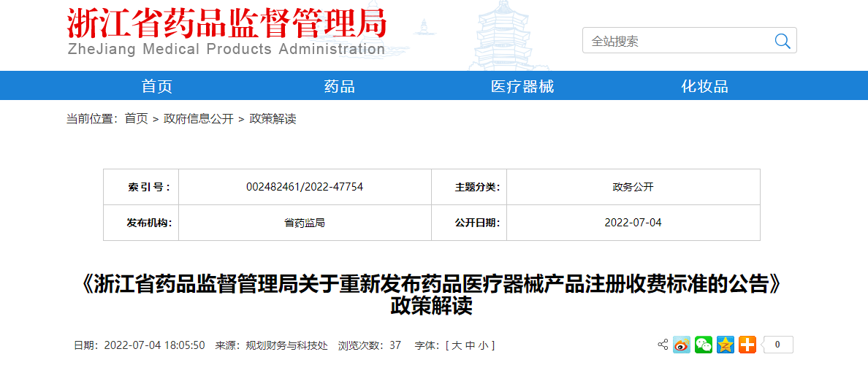Open more share options plus icon
Viewport: 868px width, 376px height.
pyautogui.click(x=747, y=345)
